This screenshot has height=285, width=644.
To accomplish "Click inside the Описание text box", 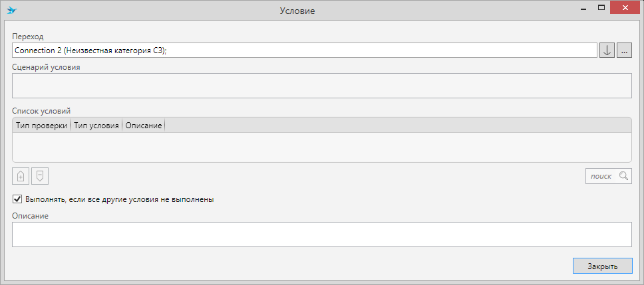I will (321, 234).
